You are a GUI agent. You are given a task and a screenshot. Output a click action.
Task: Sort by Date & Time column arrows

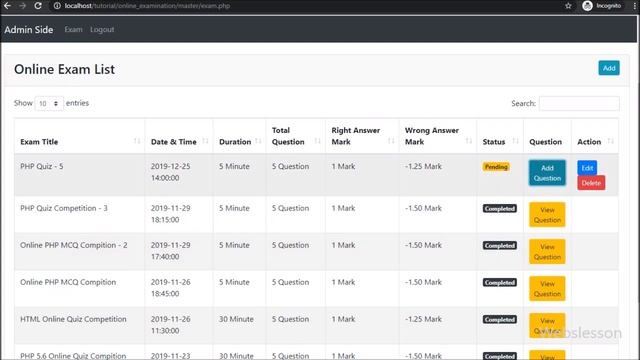205,141
